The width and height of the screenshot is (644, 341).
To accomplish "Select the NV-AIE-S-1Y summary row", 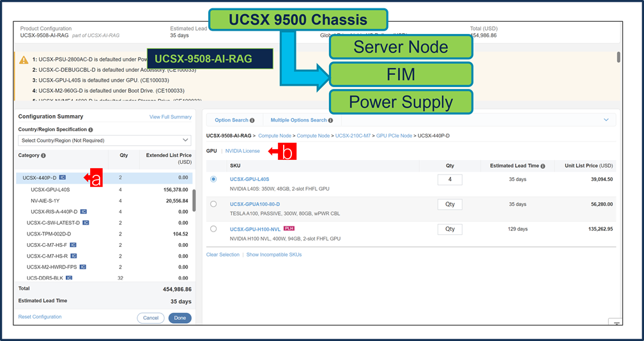I will coord(104,201).
